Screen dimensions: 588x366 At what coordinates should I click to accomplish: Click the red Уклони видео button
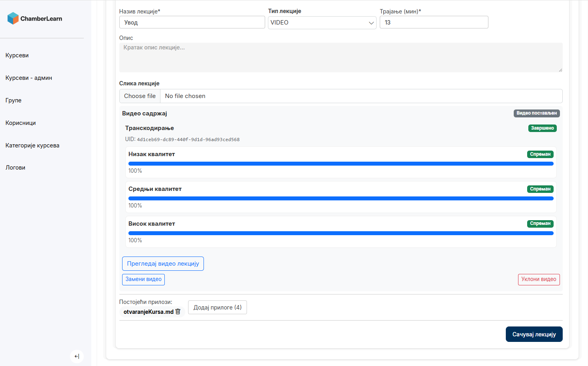point(539,279)
